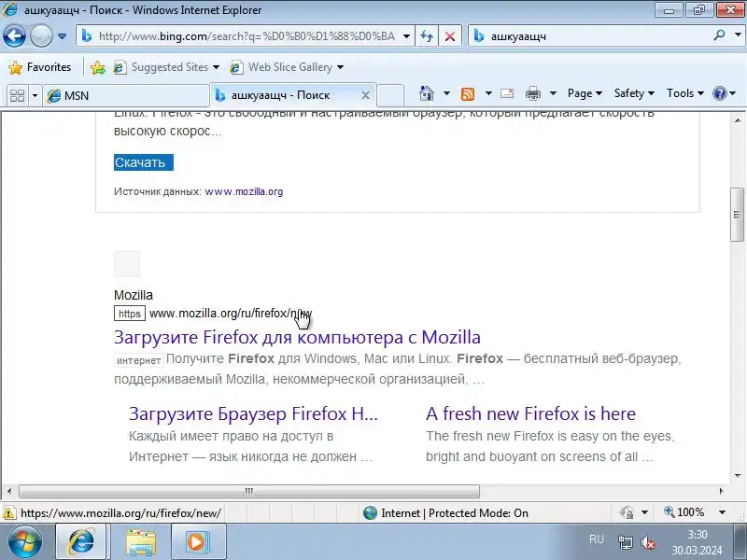Click the horizontal scrollbar thumb

[249, 491]
